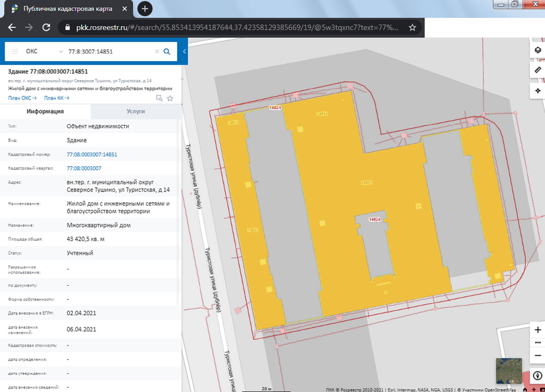Open more zoom options three dots
Screen dimensions: 545x392
537,342
